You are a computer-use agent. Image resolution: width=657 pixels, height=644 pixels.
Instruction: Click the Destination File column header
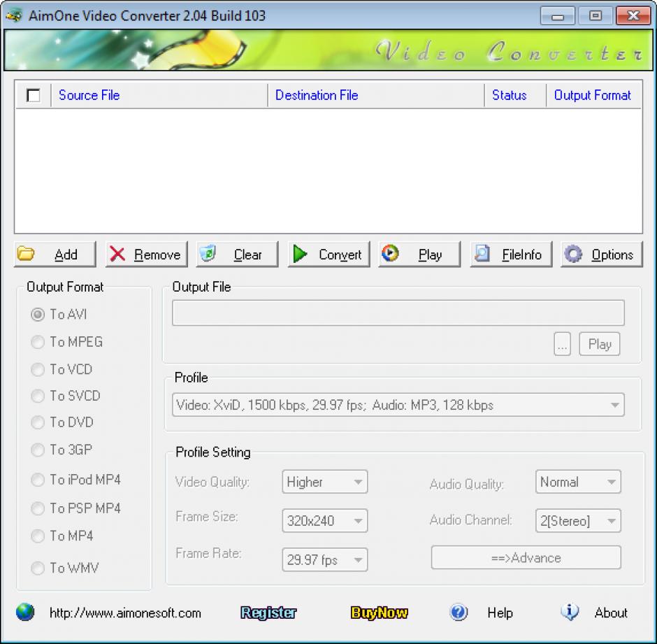tap(376, 95)
